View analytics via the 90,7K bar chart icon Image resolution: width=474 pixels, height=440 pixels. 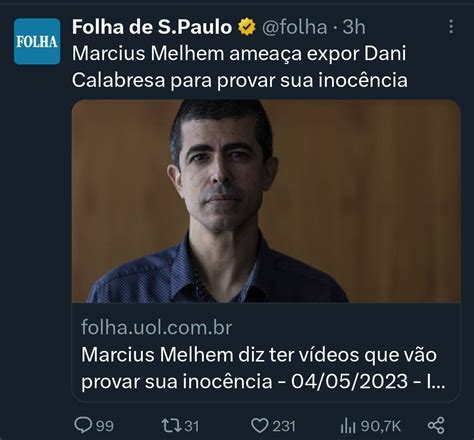348,426
